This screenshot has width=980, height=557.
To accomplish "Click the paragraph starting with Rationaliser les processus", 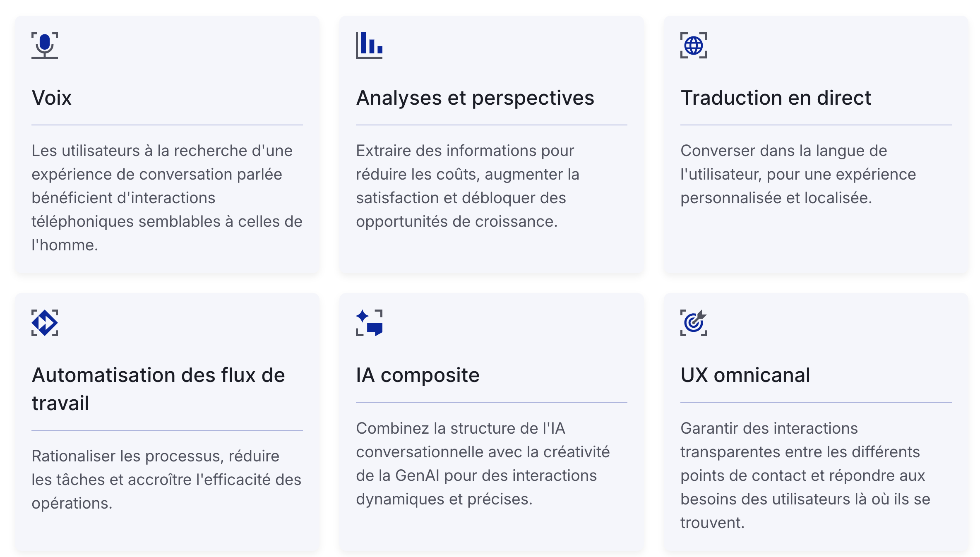I will point(166,480).
